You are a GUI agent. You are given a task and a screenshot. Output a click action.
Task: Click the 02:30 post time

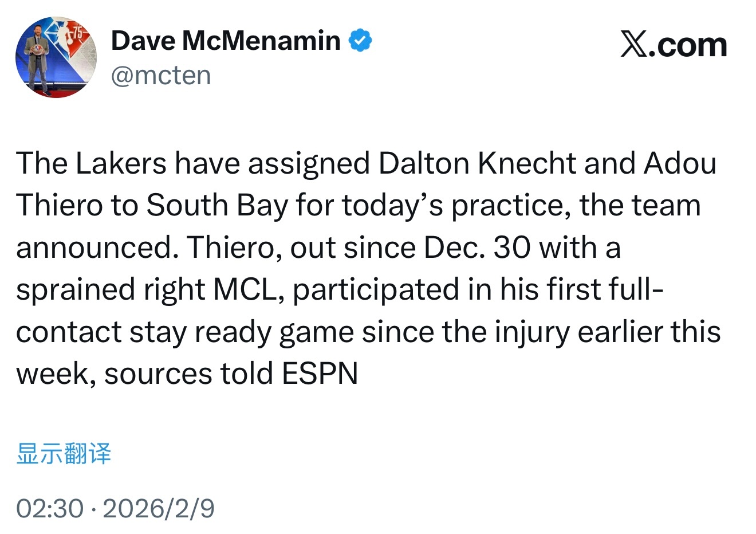[x=50, y=508]
